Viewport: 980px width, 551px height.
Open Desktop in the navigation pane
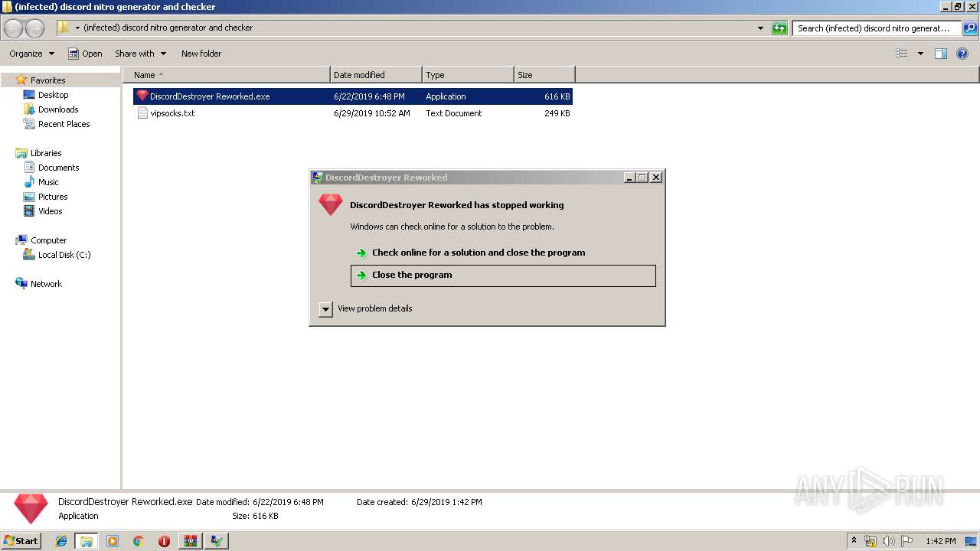[x=53, y=95]
